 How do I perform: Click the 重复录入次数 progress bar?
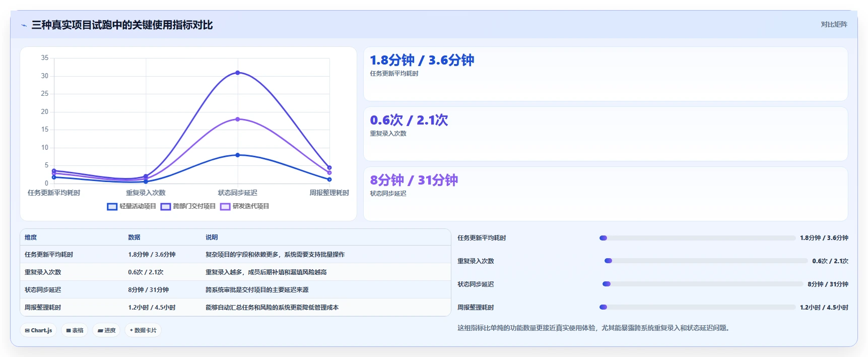pos(706,261)
